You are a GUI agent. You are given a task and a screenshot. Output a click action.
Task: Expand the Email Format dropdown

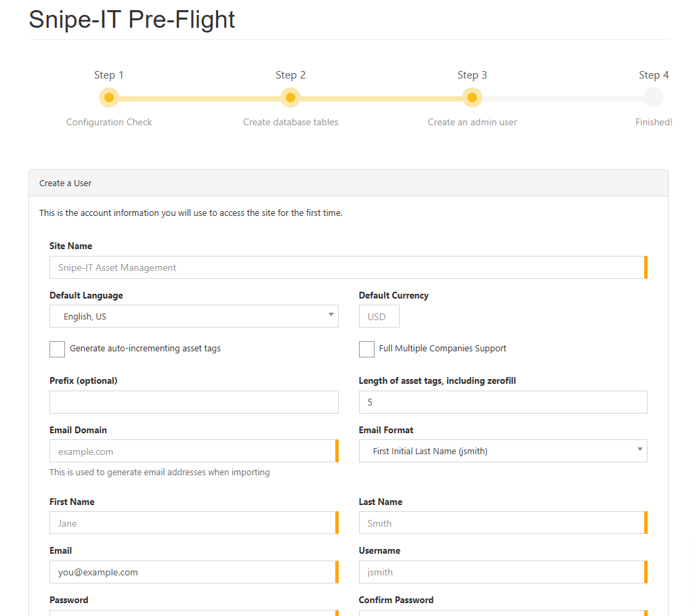(503, 451)
